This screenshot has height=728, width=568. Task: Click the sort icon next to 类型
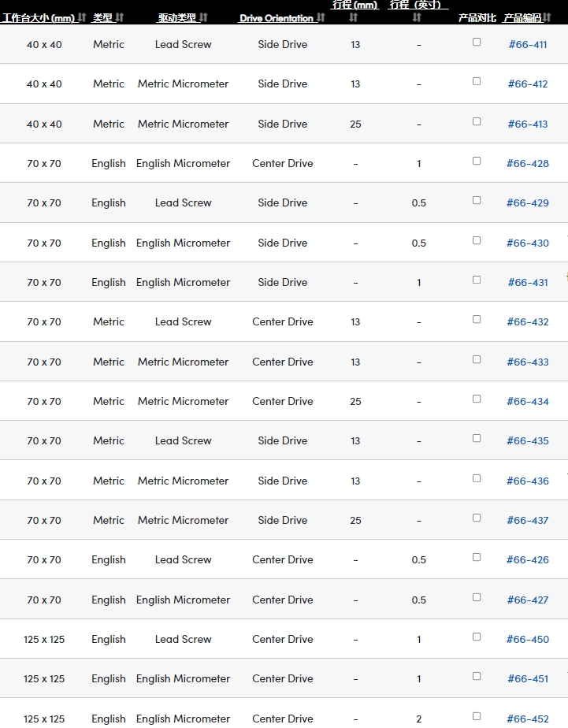coord(120,18)
